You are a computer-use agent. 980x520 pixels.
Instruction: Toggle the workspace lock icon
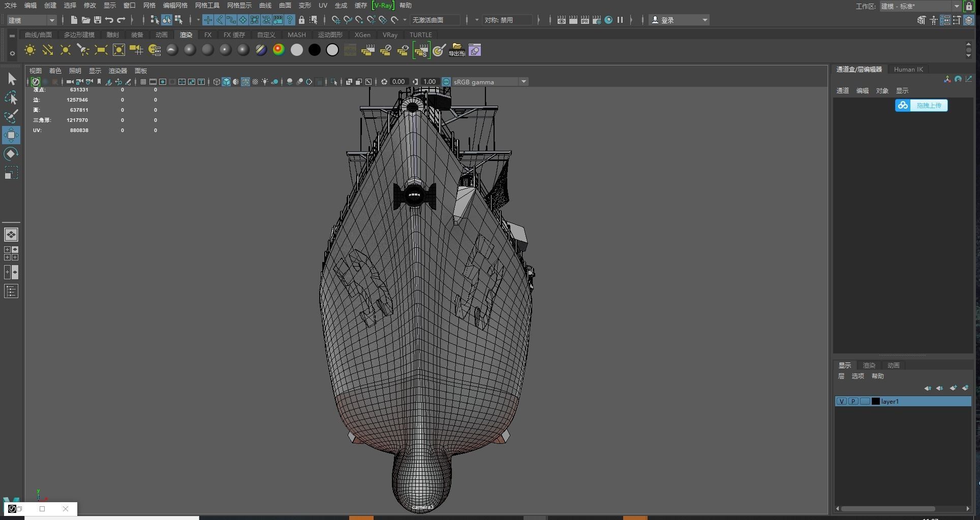point(969,6)
